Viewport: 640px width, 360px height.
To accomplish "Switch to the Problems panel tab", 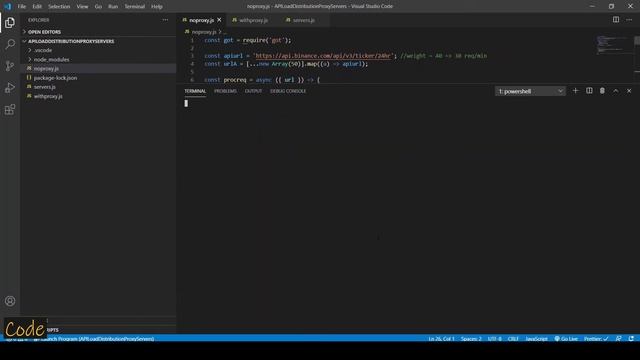I will [225, 91].
